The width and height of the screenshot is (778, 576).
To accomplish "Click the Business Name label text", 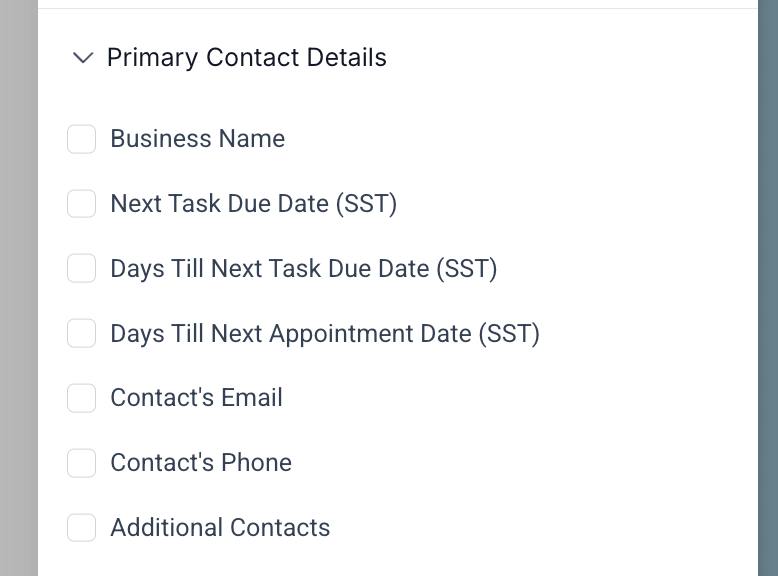I will pos(197,139).
